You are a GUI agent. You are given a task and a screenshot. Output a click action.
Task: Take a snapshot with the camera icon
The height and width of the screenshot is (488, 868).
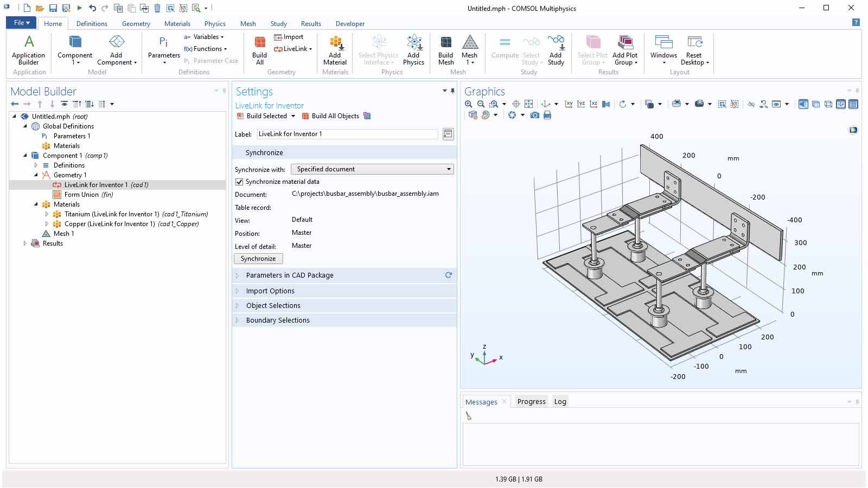pos(535,115)
